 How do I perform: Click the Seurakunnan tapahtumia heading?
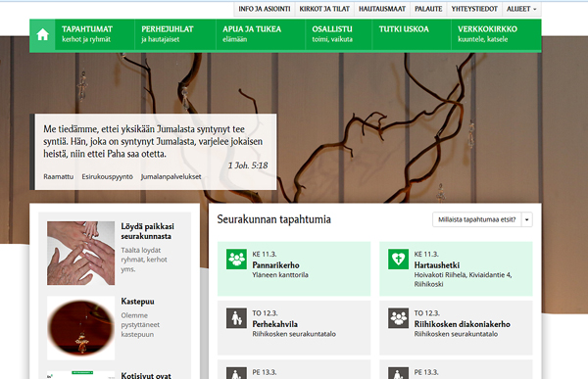tap(273, 219)
